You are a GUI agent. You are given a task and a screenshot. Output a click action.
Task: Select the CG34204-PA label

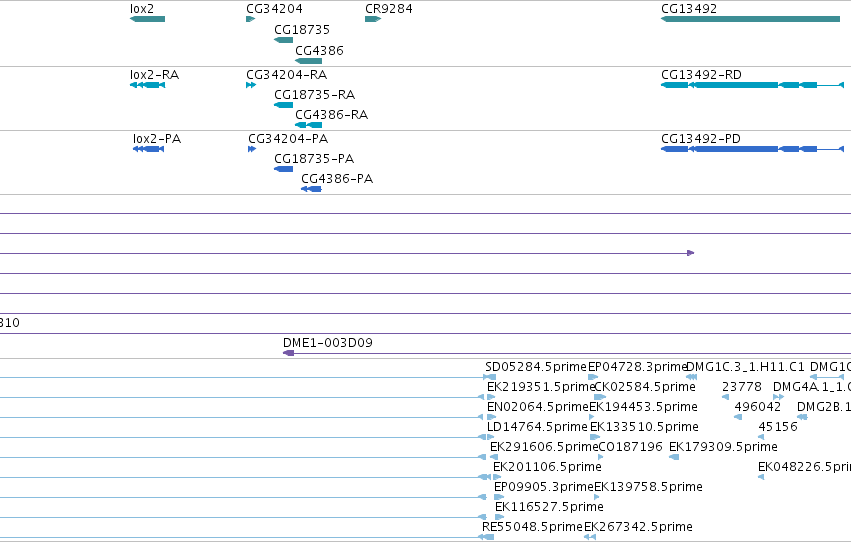click(x=288, y=139)
